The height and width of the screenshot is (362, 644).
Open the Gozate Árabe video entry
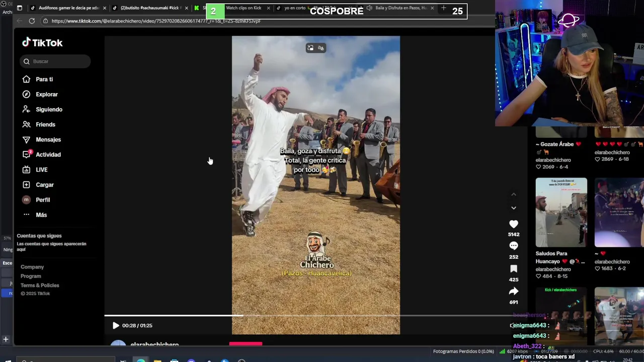pyautogui.click(x=560, y=144)
